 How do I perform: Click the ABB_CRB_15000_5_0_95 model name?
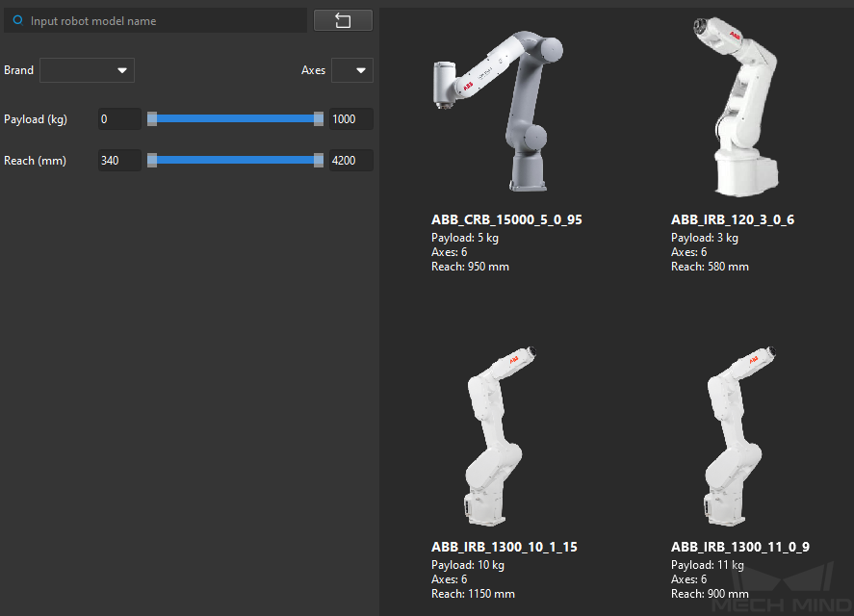coord(506,219)
